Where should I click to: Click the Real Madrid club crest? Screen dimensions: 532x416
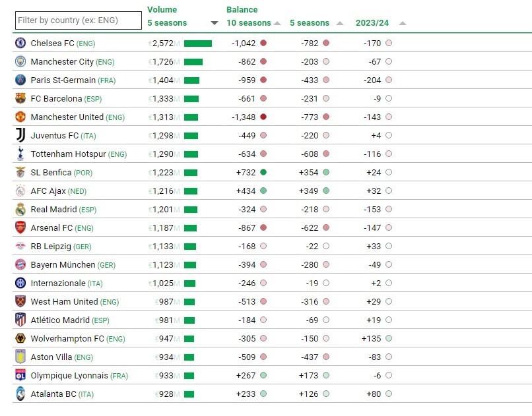click(20, 209)
